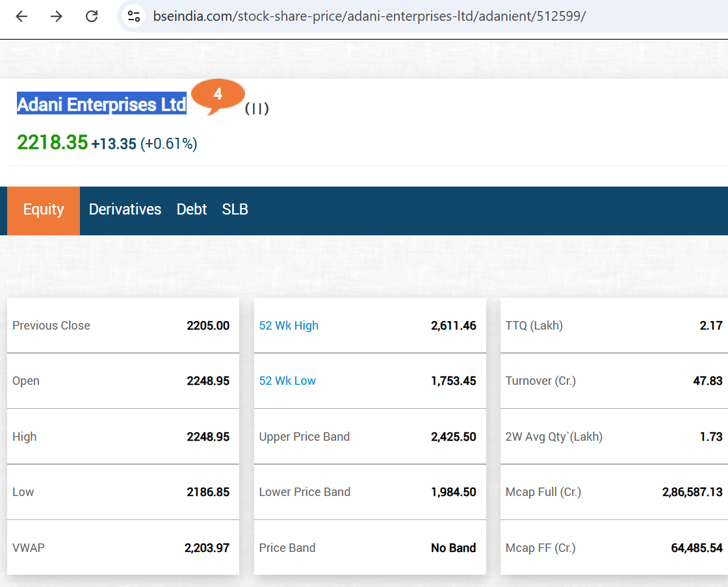Click the Turnover (Cr.) label
The height and width of the screenshot is (587, 728).
tap(541, 381)
